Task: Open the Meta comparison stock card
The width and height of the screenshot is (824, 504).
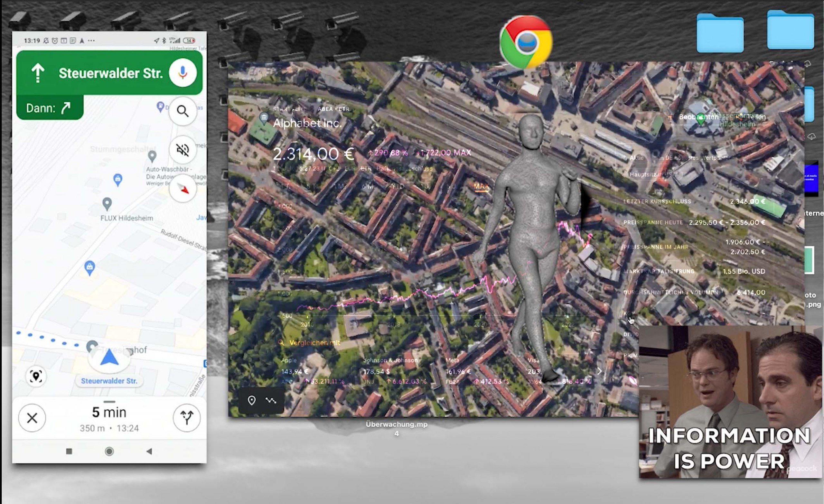Action: click(477, 370)
